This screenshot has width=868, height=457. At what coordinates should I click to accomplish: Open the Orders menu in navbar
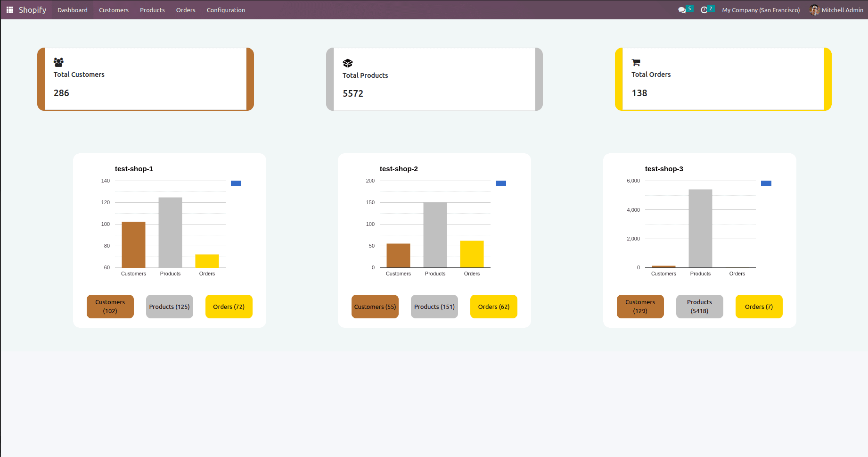tap(186, 10)
